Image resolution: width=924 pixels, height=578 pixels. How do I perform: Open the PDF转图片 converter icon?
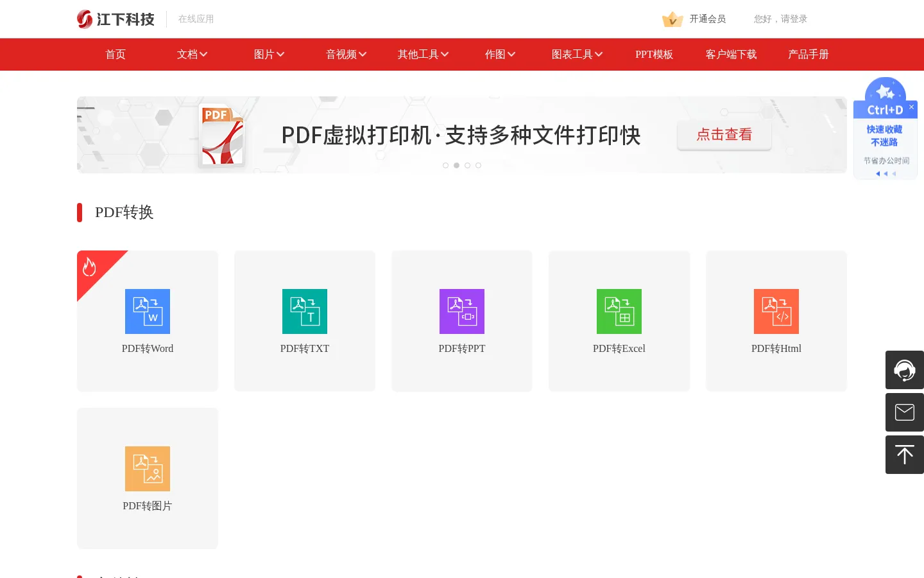click(x=148, y=469)
